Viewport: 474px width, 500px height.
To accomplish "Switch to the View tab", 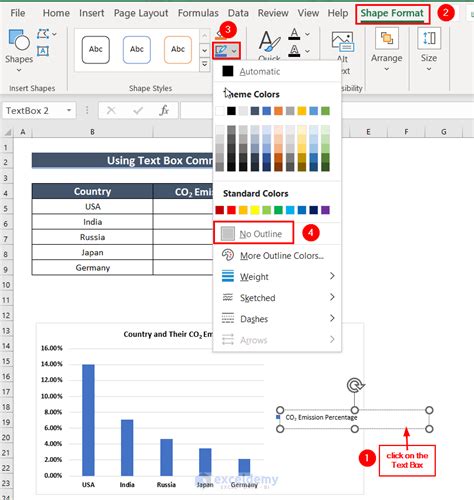I will point(308,13).
